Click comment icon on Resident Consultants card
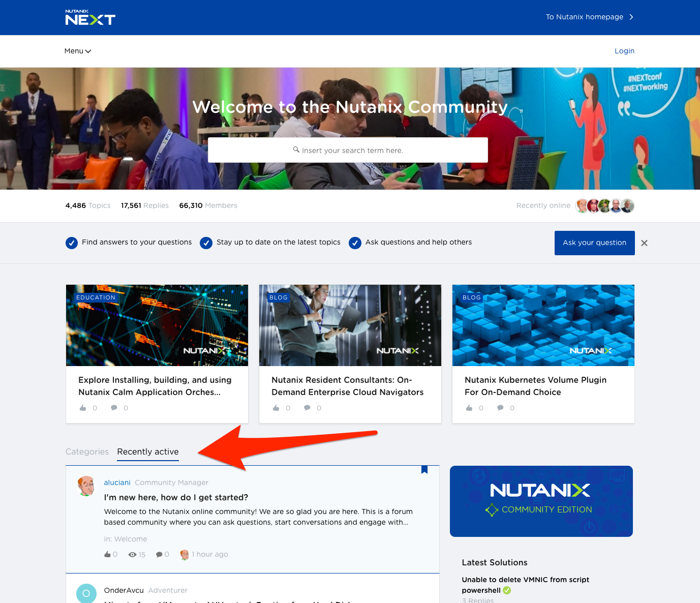 coord(307,408)
